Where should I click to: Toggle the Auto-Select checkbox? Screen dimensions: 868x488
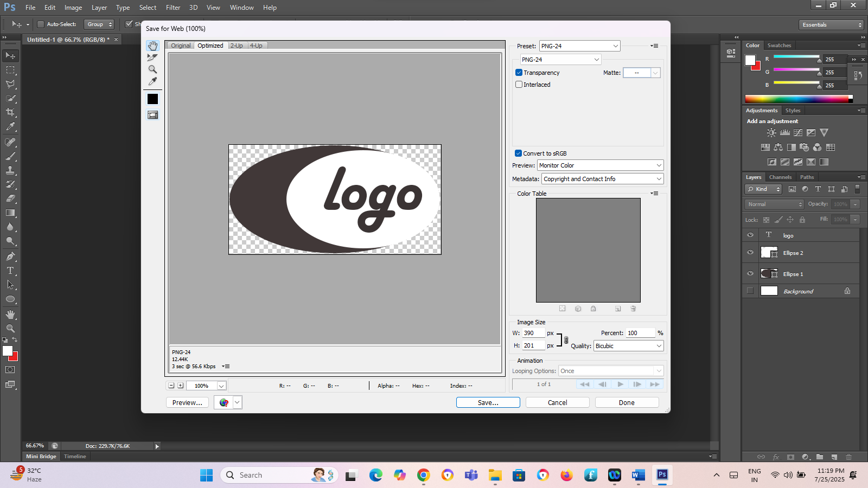pos(40,24)
